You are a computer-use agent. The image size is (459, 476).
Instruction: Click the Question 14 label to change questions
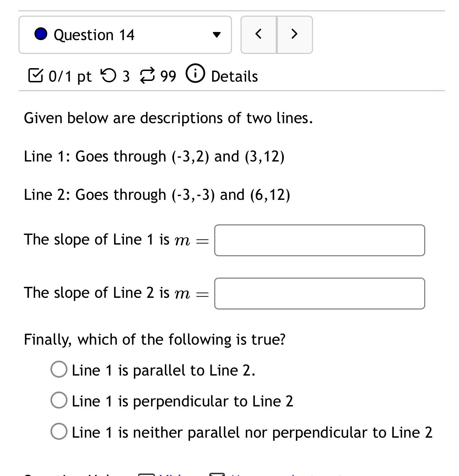pos(94,34)
